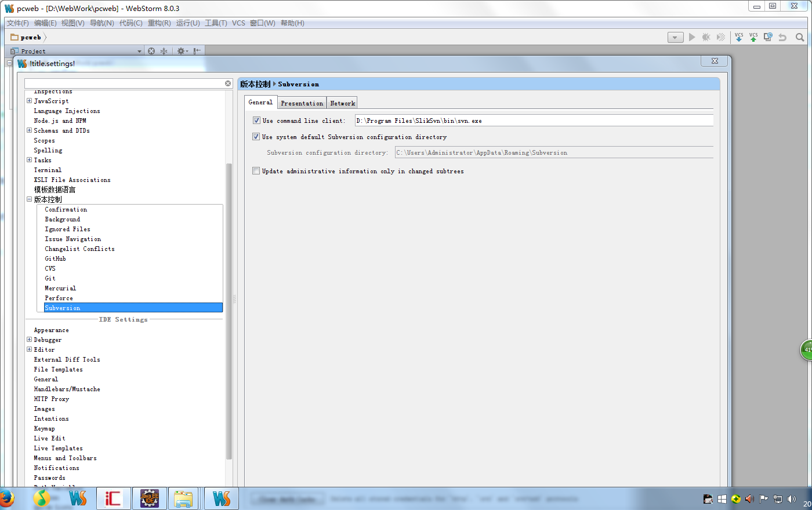This screenshot has width=812, height=510.
Task: Click the Subversion configuration directory path field
Action: coord(554,152)
